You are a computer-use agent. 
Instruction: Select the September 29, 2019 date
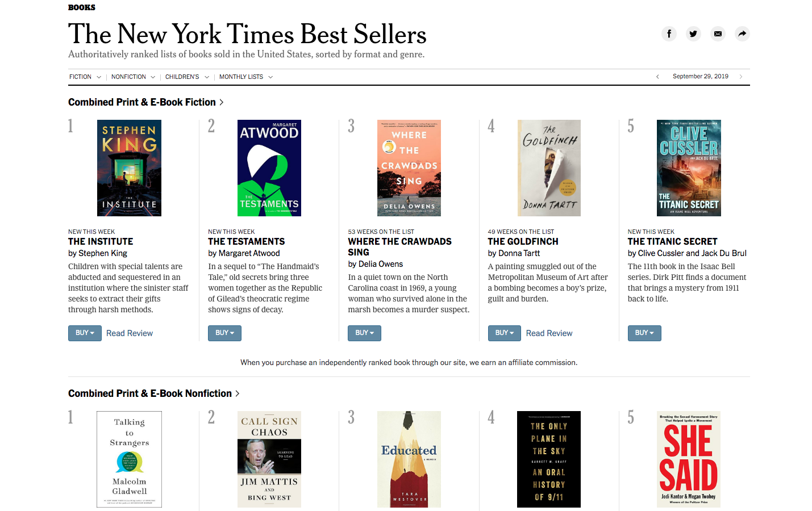tap(700, 77)
